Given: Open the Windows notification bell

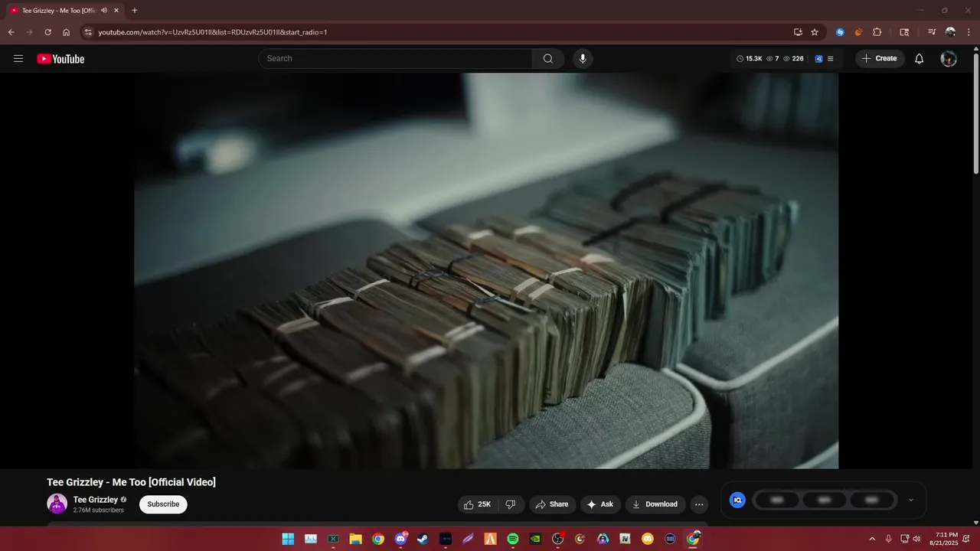Looking at the screenshot, I should click(968, 539).
